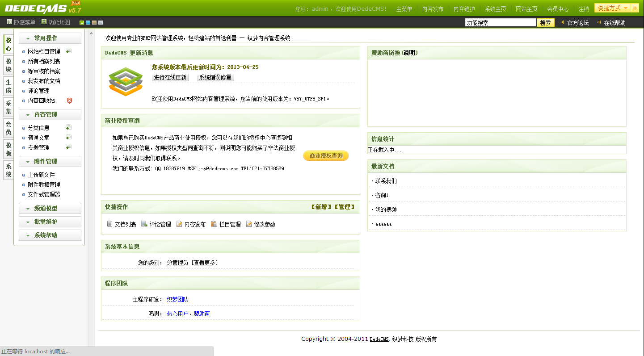Switch to the 会员 side tab

[8, 128]
